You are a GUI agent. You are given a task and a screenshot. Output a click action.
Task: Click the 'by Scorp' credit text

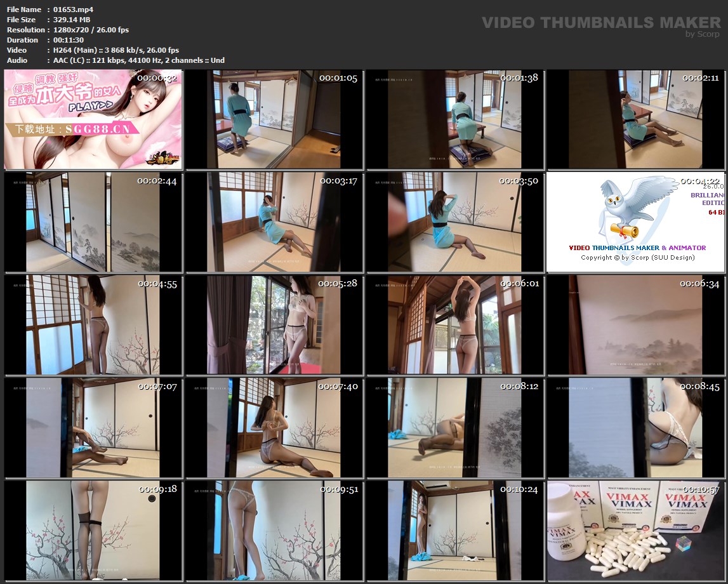click(703, 34)
